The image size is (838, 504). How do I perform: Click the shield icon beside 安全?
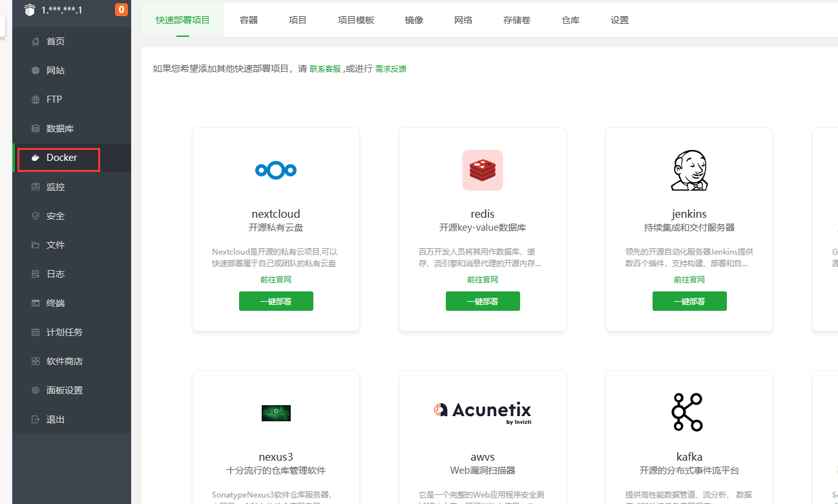point(36,216)
